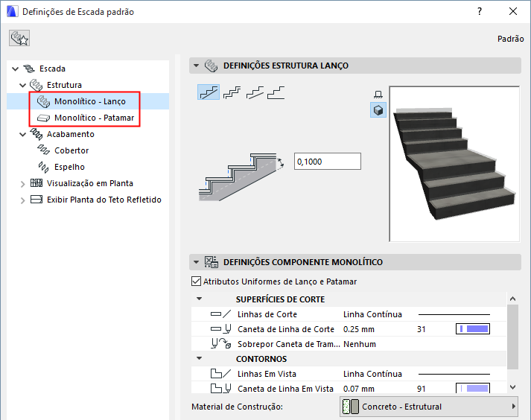Click the Concreto - Estrutural material icon
Viewport: 531px width, 420px height.
point(351,407)
